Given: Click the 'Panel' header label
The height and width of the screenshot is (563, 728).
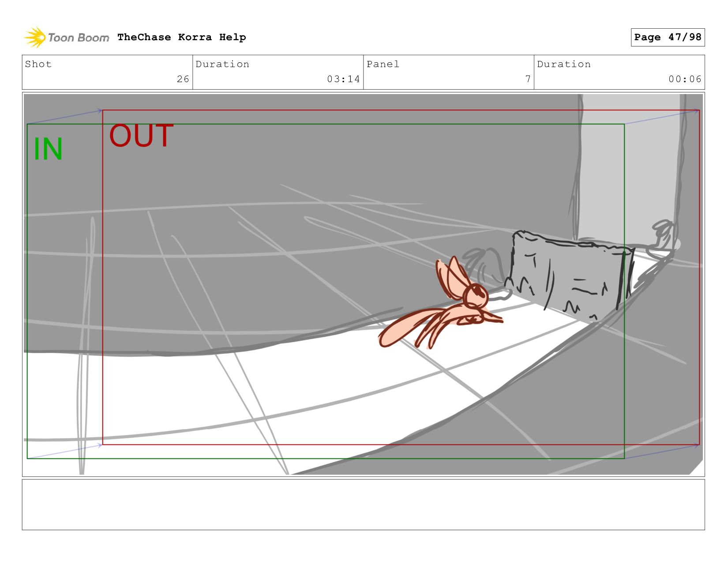Looking at the screenshot, I should click(x=383, y=64).
